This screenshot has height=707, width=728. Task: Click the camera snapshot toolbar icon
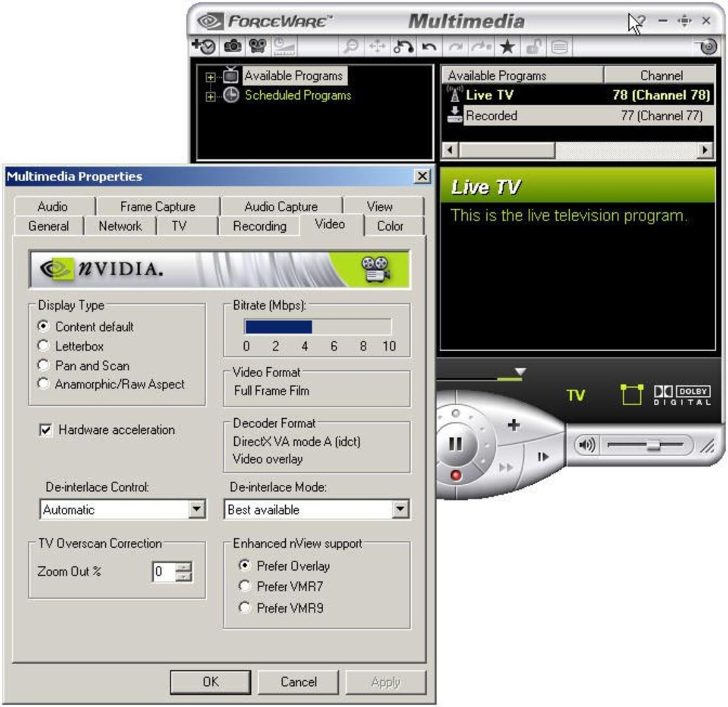click(232, 46)
